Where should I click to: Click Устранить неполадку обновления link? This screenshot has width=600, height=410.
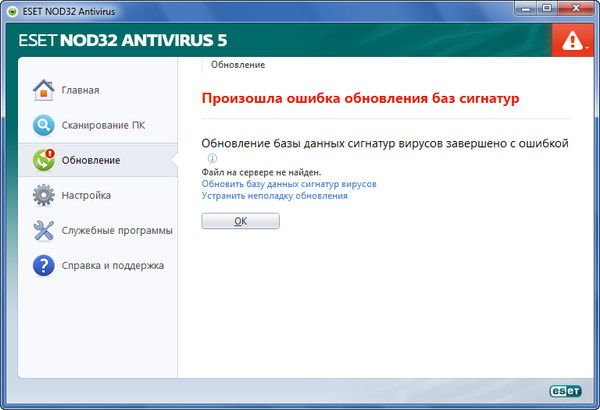point(274,196)
